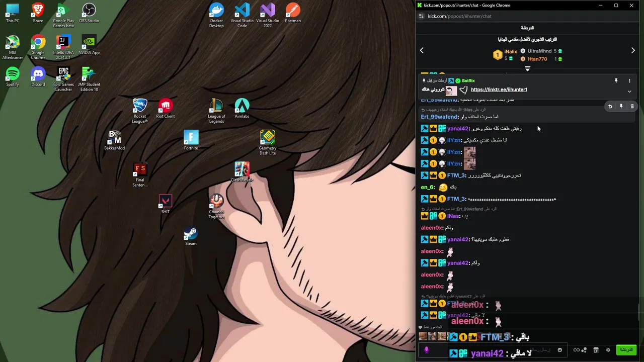This screenshot has height=362, width=644.
Task: Open pinned message three-dot options menu
Action: 629,80
